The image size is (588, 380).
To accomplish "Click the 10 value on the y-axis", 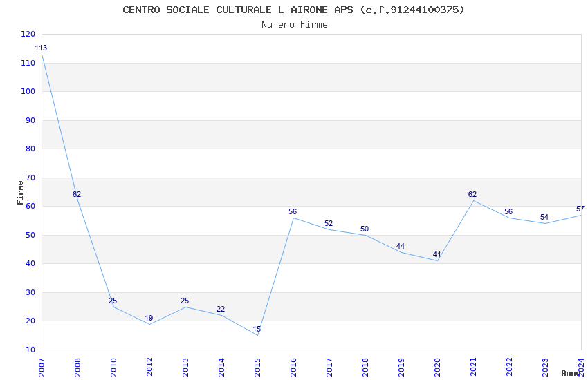I will (x=30, y=350).
